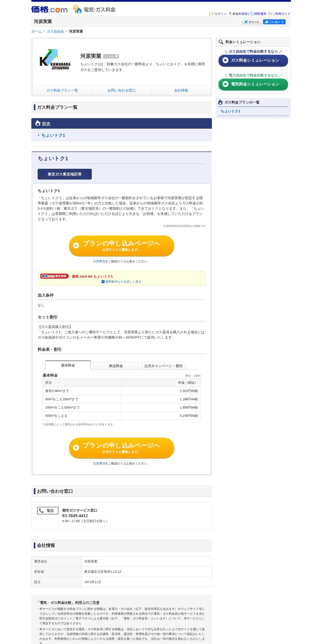Image resolution: width=322 pixels, height=644 pixels.
Task: Go to ガス自由化 breadcrumb link
Action: (55, 31)
